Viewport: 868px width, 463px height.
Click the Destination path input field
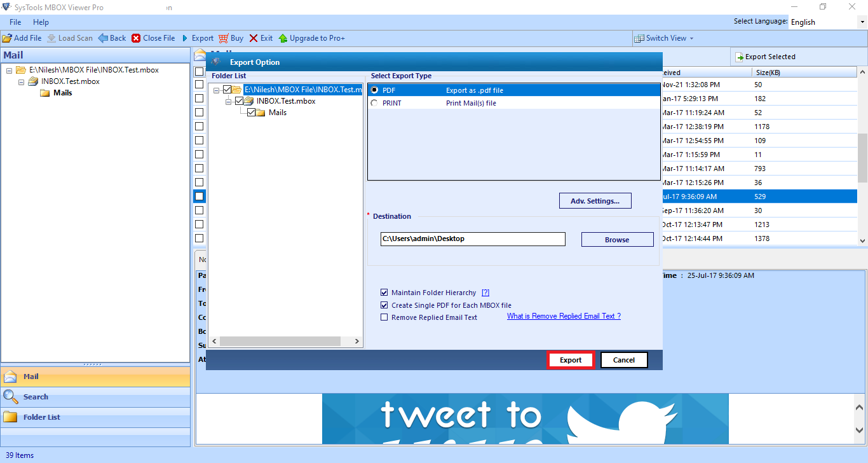[x=473, y=239]
